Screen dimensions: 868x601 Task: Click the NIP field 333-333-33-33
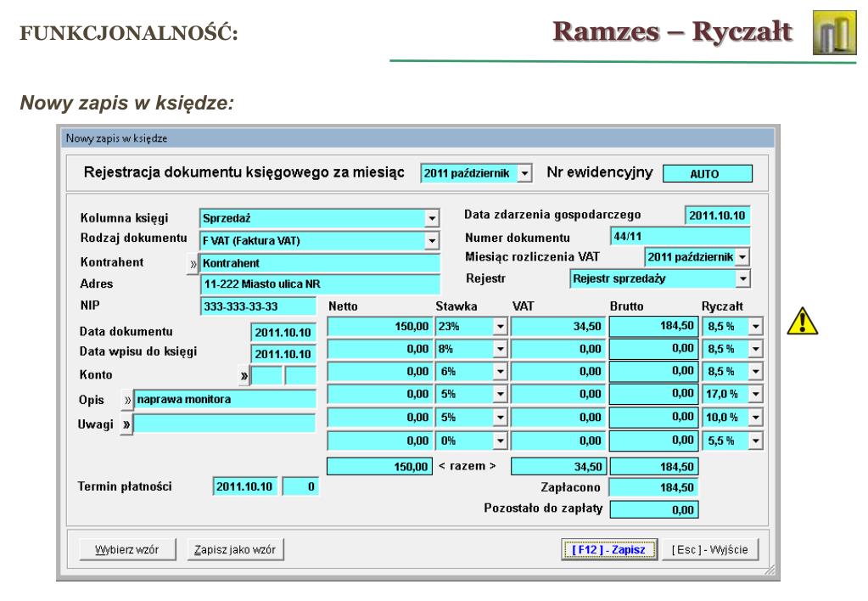(x=258, y=306)
